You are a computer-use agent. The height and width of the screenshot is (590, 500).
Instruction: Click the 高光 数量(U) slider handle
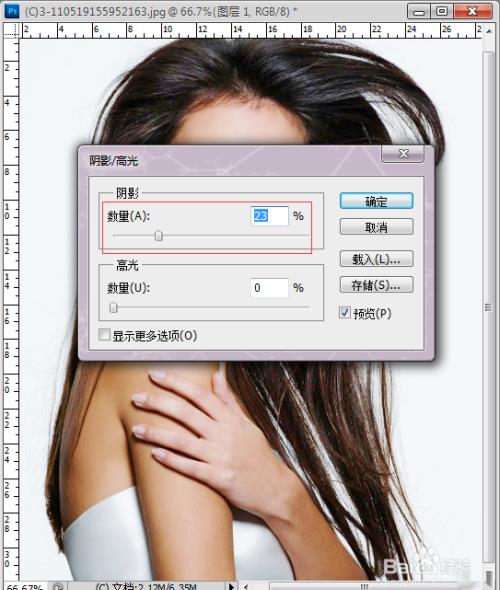[113, 307]
